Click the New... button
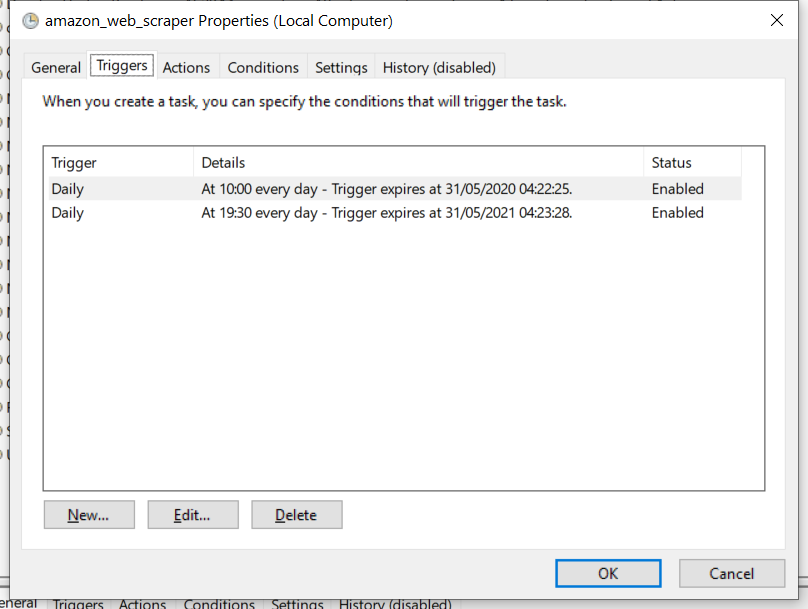The image size is (808, 609). coord(89,515)
